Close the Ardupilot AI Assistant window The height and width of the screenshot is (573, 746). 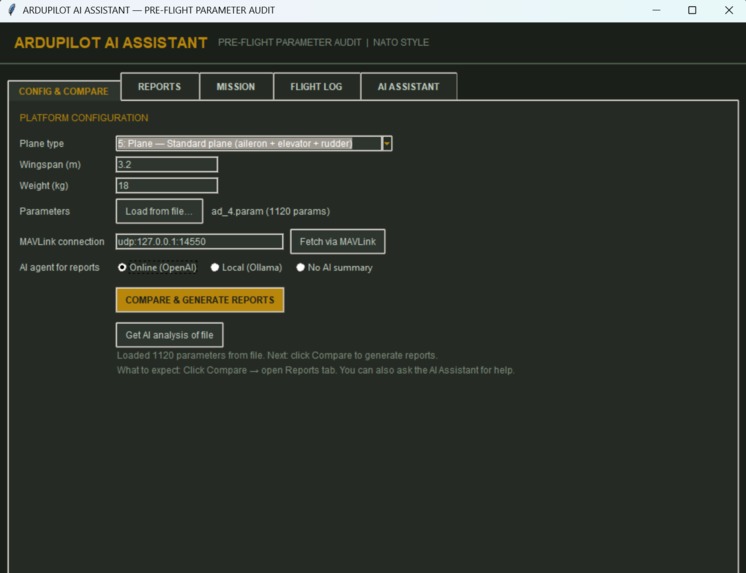[x=728, y=10]
